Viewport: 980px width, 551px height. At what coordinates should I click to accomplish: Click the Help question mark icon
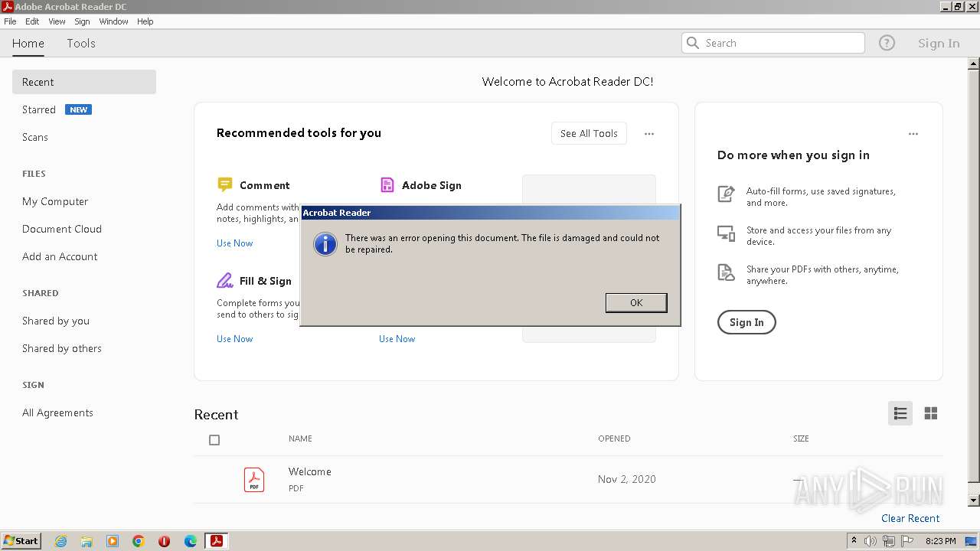pyautogui.click(x=887, y=43)
